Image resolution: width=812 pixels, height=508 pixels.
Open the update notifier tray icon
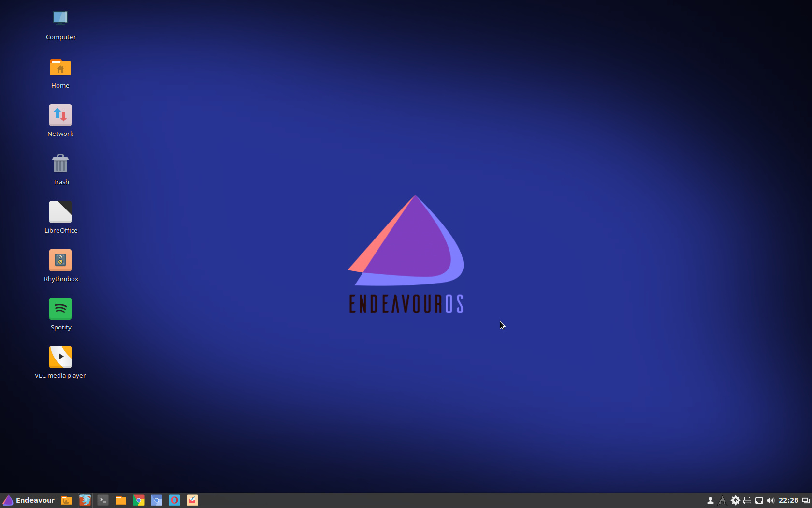tap(735, 501)
